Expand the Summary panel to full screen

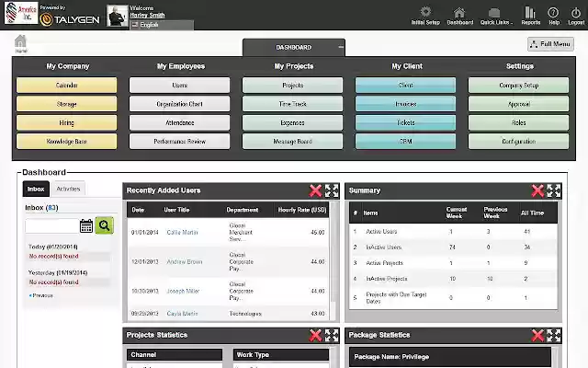pyautogui.click(x=553, y=190)
